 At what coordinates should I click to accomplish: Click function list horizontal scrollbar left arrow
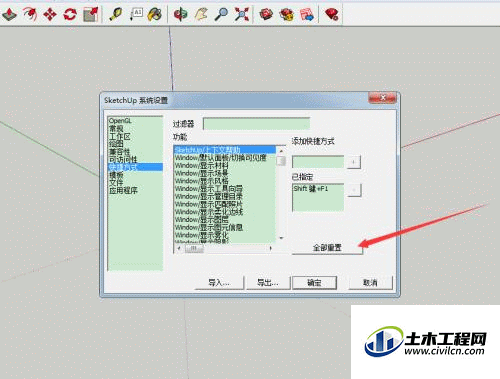tap(179, 248)
